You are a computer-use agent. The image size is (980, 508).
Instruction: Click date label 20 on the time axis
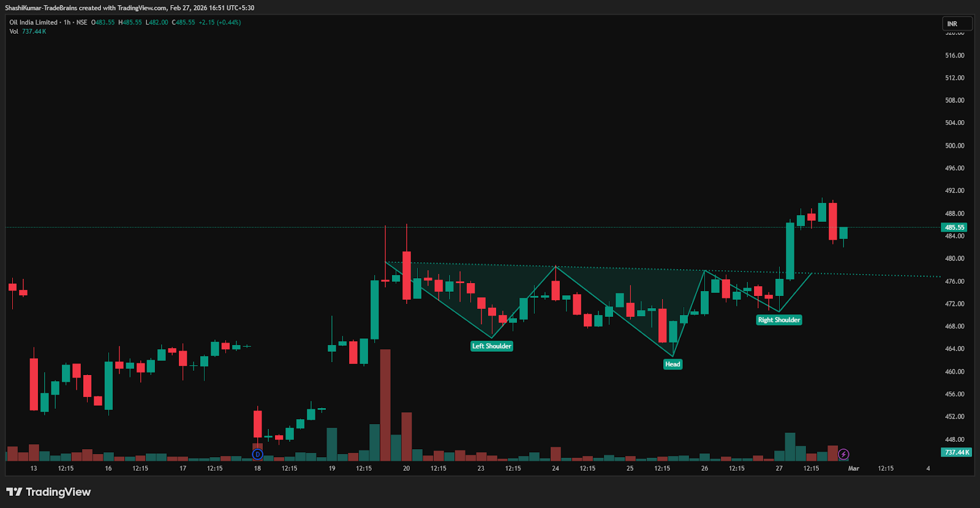click(406, 468)
